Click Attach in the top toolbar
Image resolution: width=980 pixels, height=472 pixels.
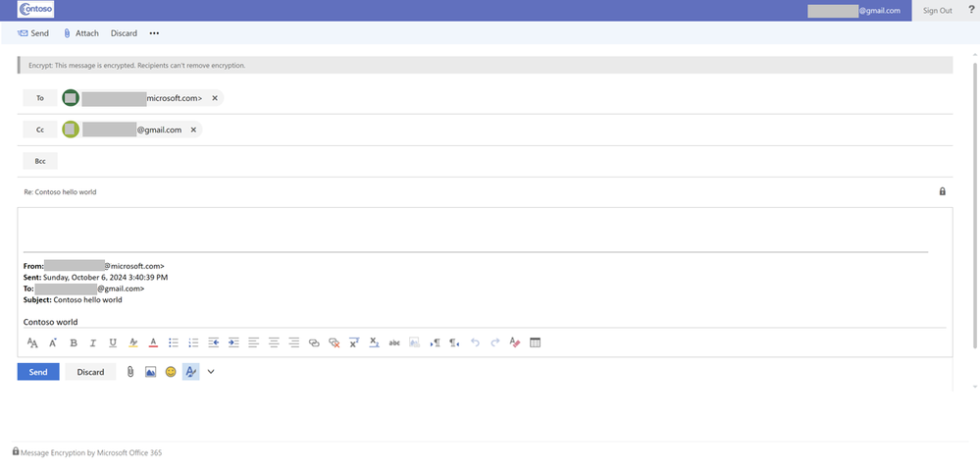pos(81,33)
